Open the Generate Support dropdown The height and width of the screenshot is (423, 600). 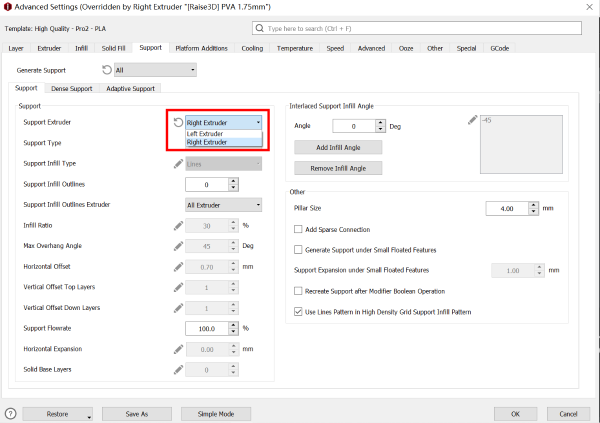pyautogui.click(x=154, y=70)
